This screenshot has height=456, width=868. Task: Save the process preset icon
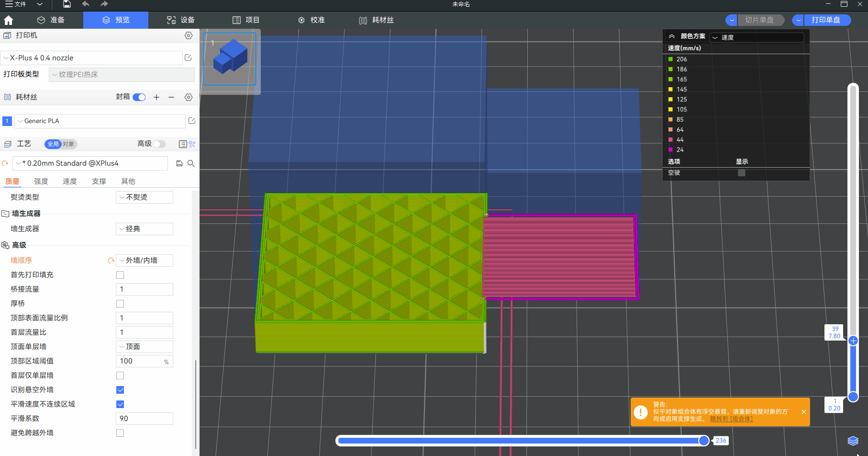(179, 163)
